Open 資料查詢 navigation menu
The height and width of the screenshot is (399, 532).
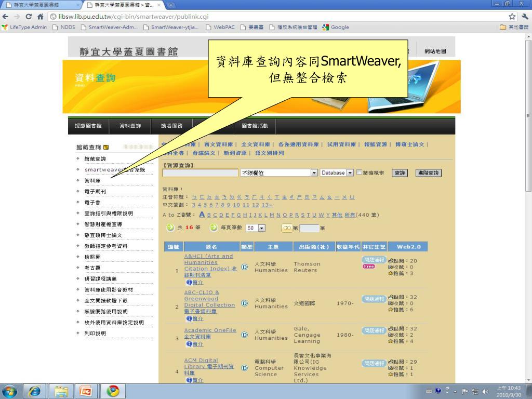(130, 126)
